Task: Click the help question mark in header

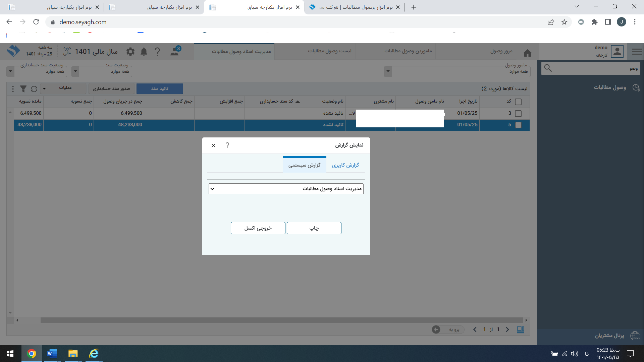Action: pos(157,51)
